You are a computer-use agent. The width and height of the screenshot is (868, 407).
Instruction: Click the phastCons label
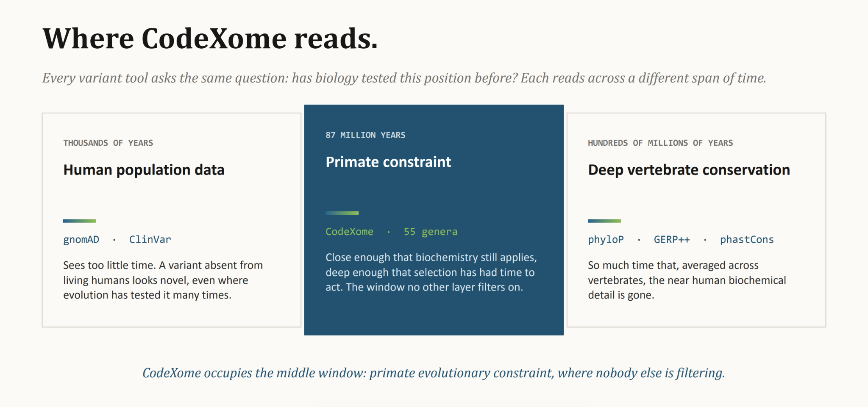(747, 240)
